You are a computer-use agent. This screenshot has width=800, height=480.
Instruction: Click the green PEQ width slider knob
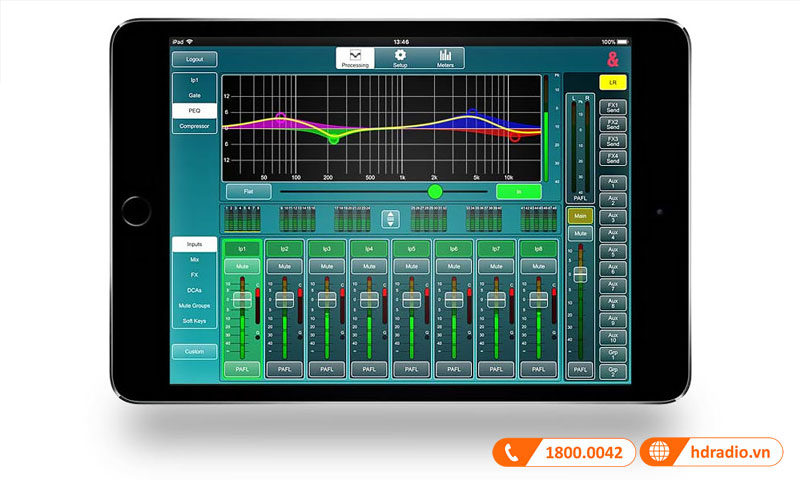pyautogui.click(x=435, y=191)
